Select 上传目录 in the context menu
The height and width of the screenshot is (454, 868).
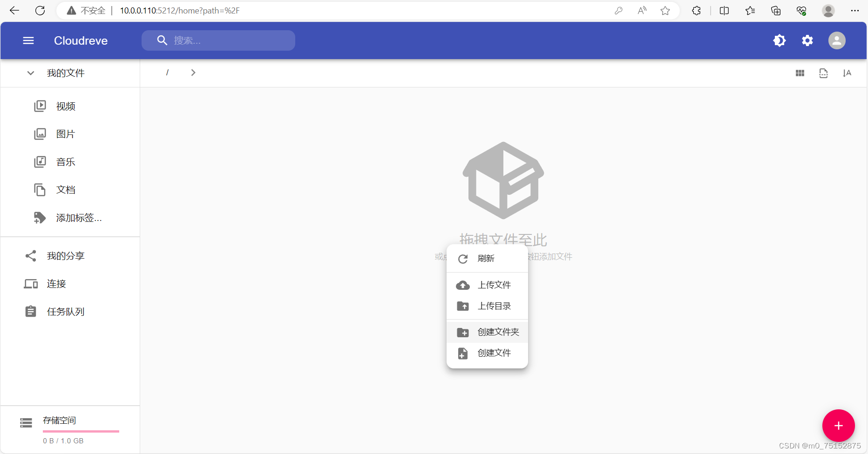(487, 307)
